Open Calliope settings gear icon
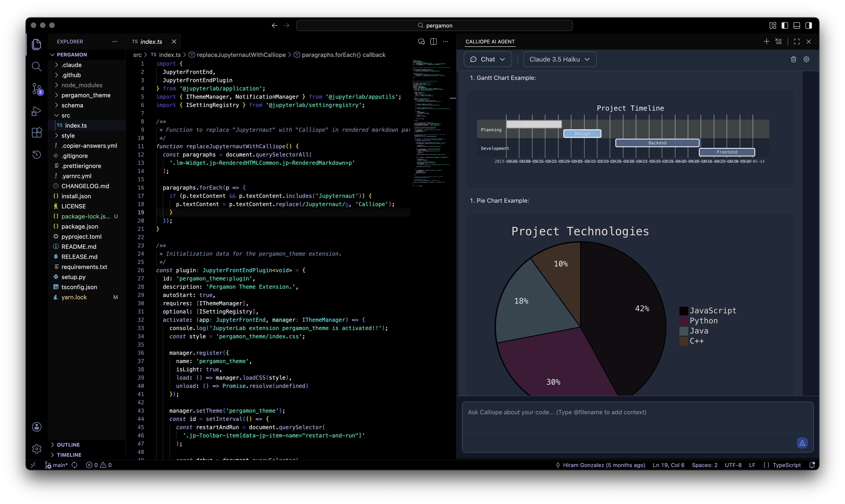Image resolution: width=845 pixels, height=504 pixels. 806,59
